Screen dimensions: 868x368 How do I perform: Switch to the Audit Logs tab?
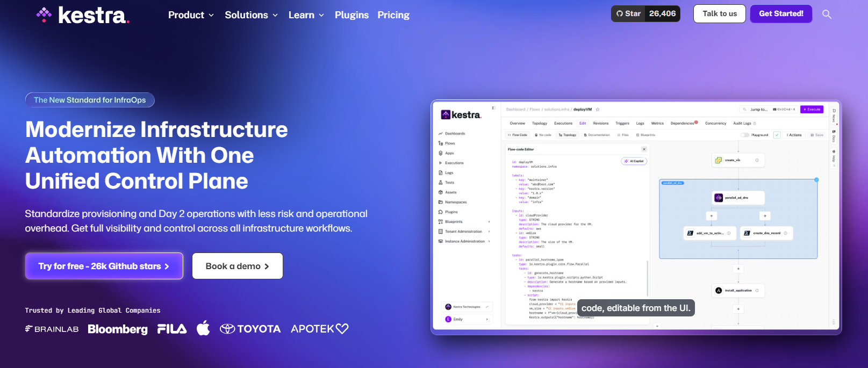tap(744, 123)
